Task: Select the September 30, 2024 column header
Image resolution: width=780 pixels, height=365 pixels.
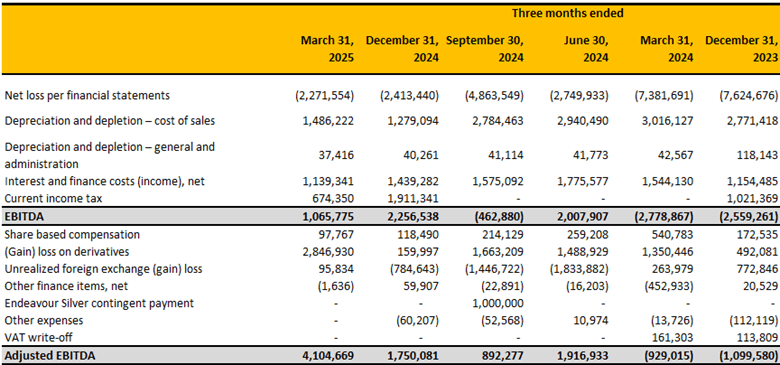Action: (x=485, y=49)
